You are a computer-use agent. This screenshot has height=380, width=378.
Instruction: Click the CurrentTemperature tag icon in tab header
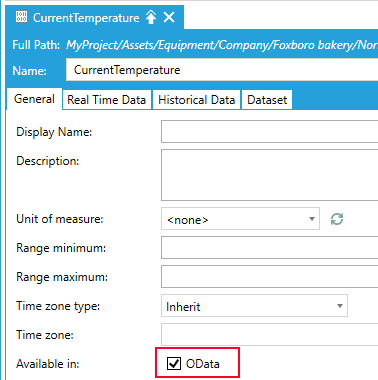point(22,17)
